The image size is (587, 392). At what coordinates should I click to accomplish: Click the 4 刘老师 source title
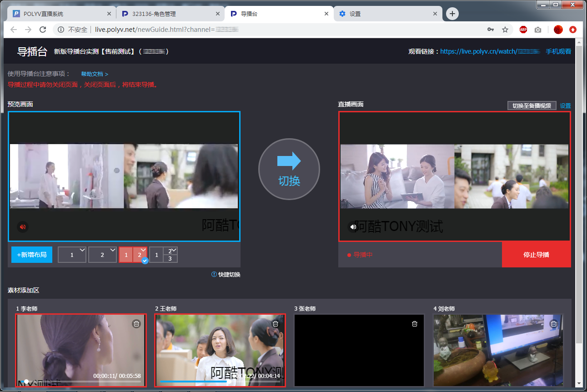click(x=444, y=309)
